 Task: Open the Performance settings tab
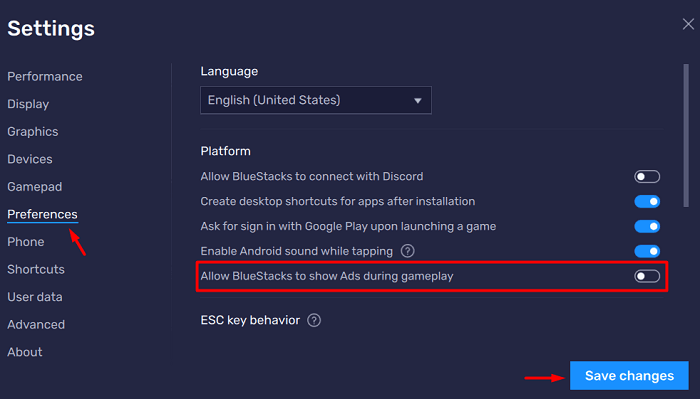point(45,76)
